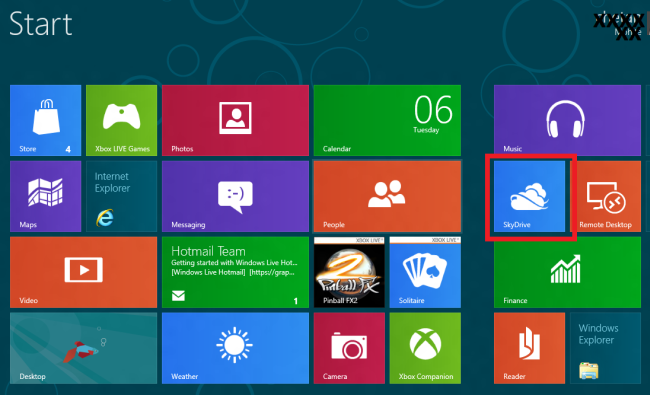Launch the Pinball FX2 game tile
The width and height of the screenshot is (650, 395).
pos(349,272)
